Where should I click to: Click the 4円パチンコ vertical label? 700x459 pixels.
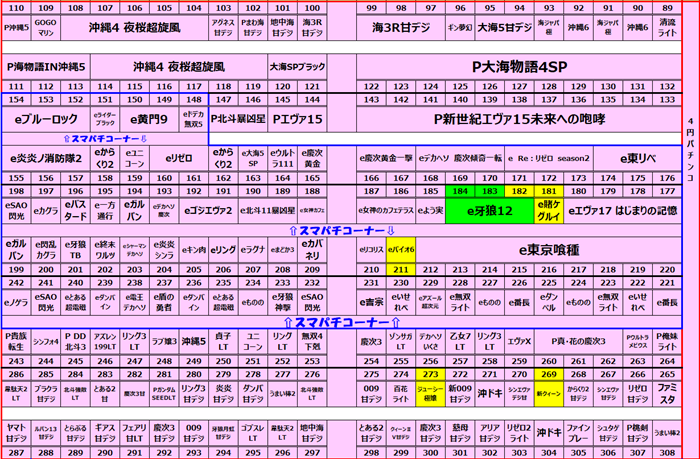pos(690,150)
